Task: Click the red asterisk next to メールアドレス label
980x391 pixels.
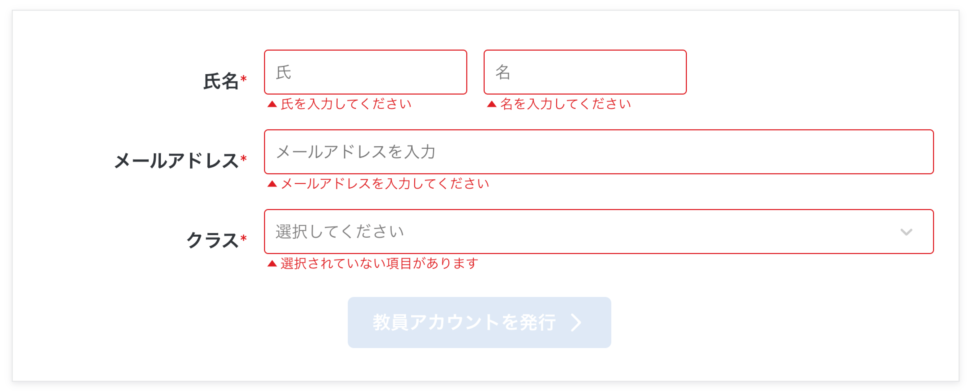Action: [244, 159]
